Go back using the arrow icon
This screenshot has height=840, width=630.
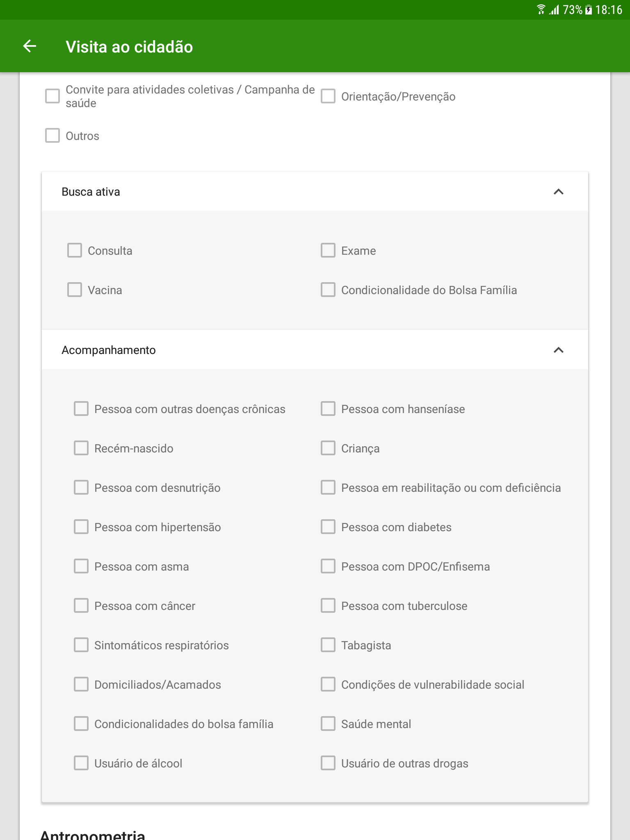pyautogui.click(x=30, y=46)
